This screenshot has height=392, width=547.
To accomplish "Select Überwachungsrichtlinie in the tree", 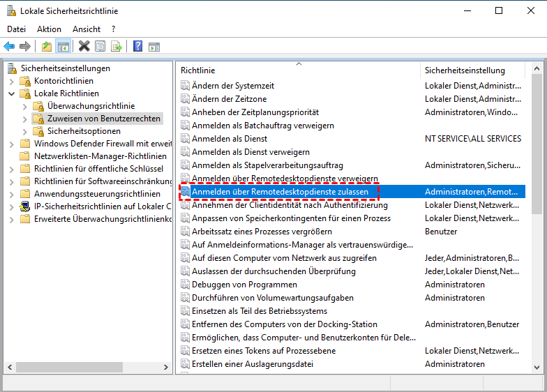I will click(x=91, y=106).
